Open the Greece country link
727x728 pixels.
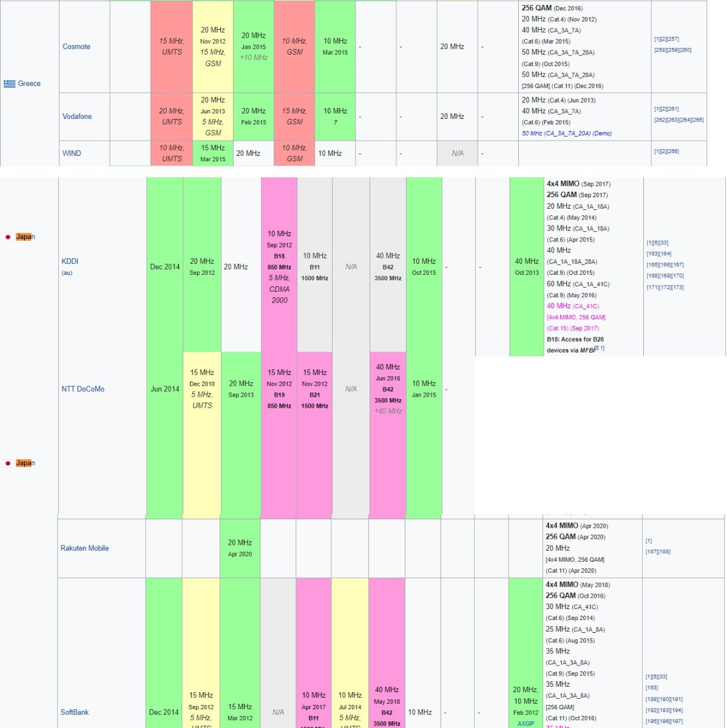(x=29, y=84)
